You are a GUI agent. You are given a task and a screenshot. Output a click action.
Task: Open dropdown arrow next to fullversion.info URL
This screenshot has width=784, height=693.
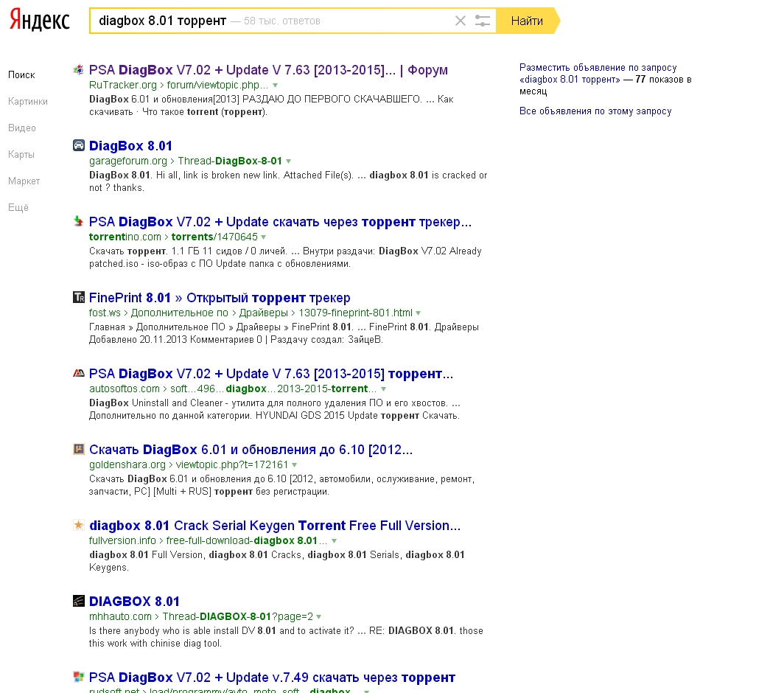point(334,541)
